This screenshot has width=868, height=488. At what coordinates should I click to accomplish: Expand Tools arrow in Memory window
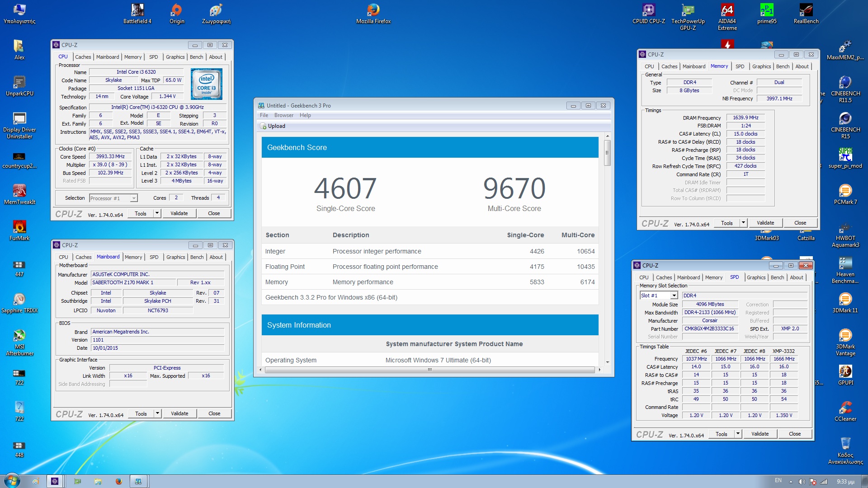(743, 223)
